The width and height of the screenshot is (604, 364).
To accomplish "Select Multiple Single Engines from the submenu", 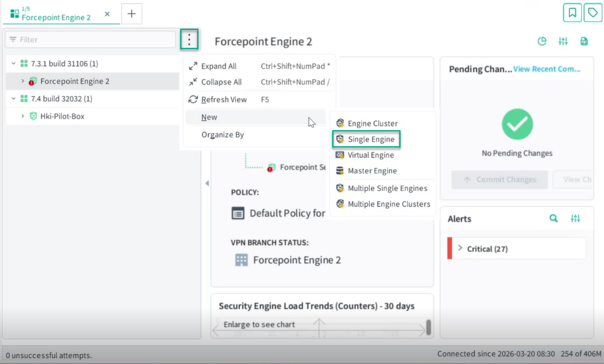I will click(383, 188).
